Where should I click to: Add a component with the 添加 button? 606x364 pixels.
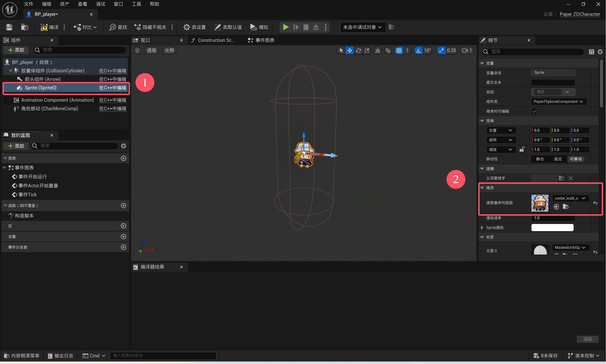pos(16,50)
